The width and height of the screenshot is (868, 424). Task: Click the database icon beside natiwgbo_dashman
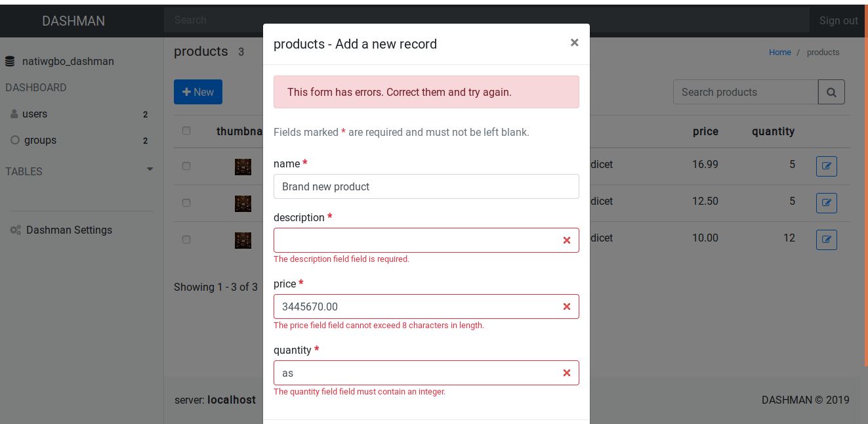coord(10,62)
